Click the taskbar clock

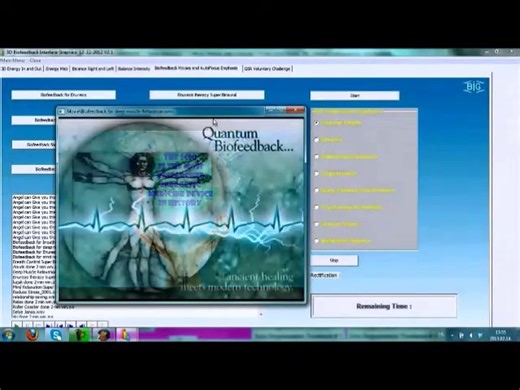point(500,335)
